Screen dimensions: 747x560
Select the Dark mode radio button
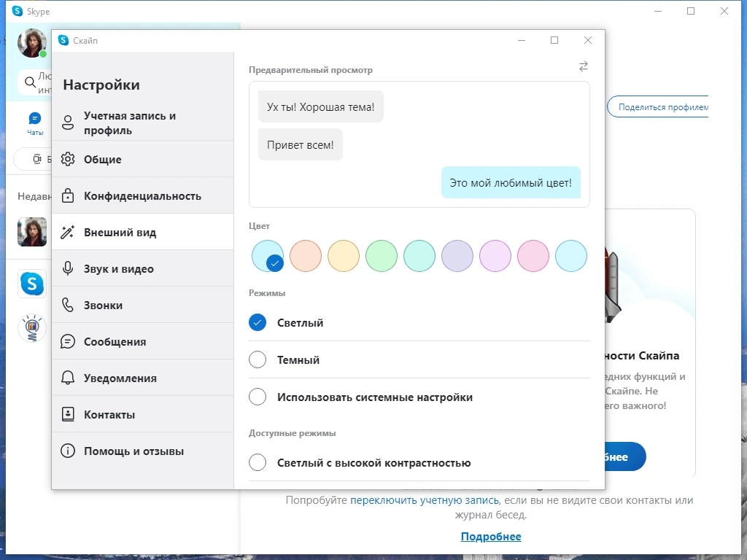258,359
